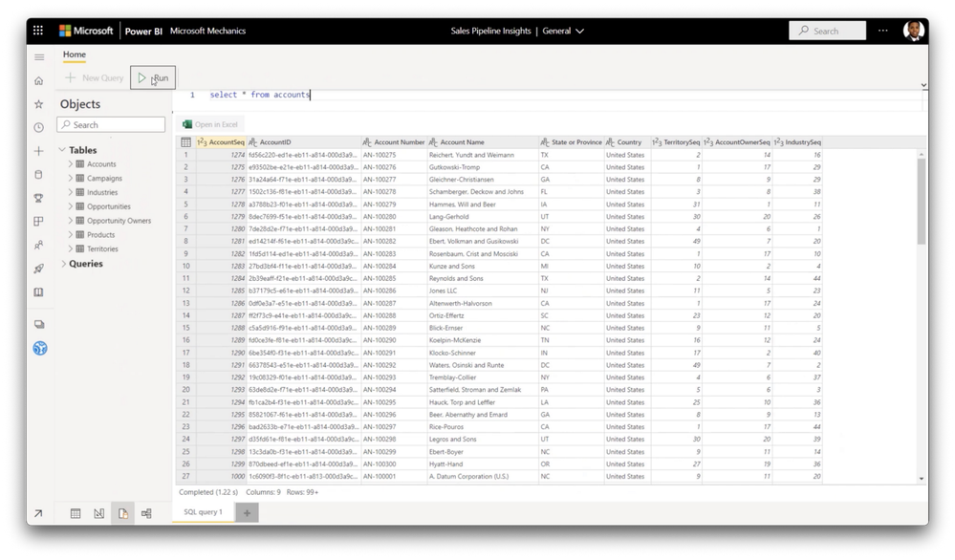Select the IndustrySeq column header

(x=797, y=142)
